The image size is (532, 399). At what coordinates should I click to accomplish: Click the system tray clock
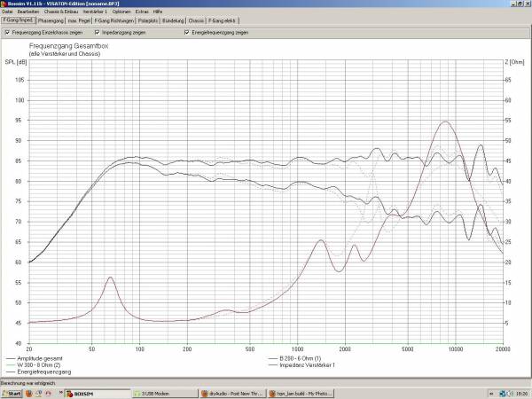pos(522,394)
